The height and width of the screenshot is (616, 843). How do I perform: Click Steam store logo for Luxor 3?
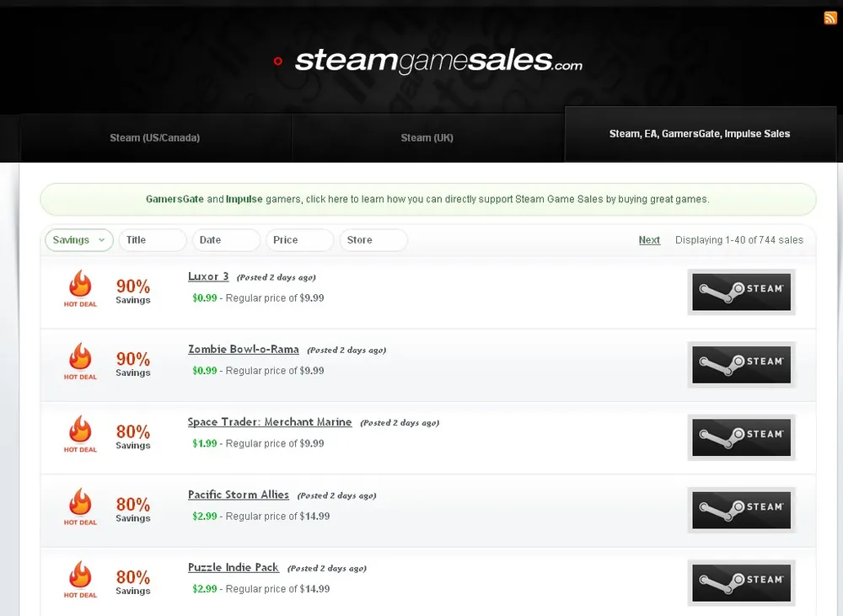(741, 292)
